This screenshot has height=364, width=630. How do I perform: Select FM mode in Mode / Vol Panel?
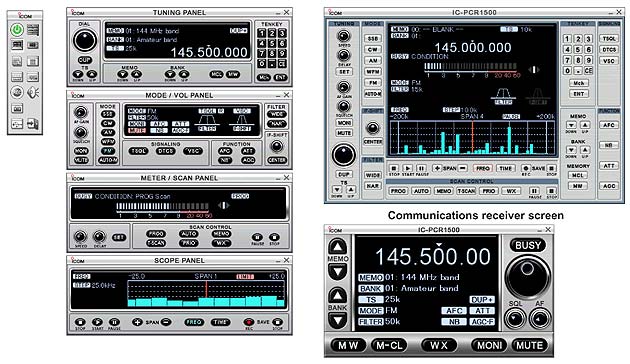[x=108, y=151]
